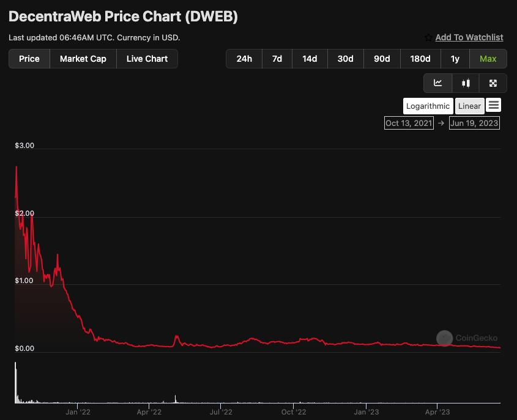Click Add To Watchlist link
This screenshot has height=420, width=517.
[469, 37]
